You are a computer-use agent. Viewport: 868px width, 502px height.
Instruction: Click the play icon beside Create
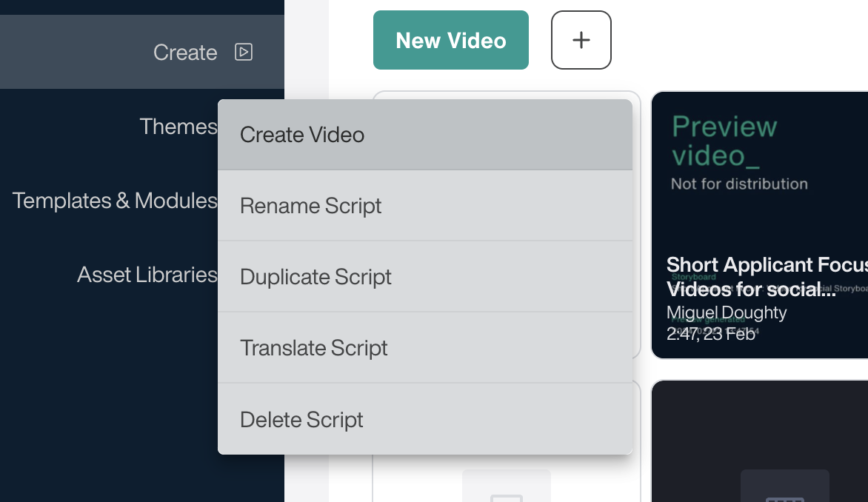point(243,52)
